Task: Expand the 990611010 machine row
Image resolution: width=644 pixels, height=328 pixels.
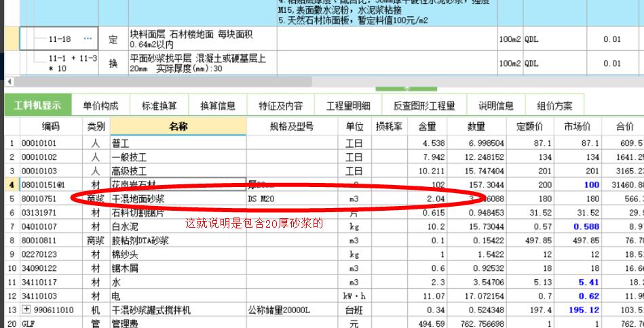Action: click(26, 310)
